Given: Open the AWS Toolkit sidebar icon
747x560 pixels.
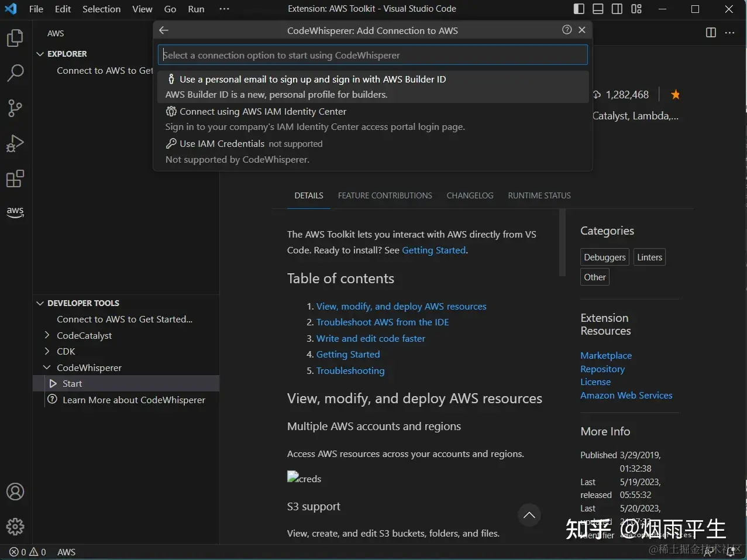Looking at the screenshot, I should click(15, 212).
